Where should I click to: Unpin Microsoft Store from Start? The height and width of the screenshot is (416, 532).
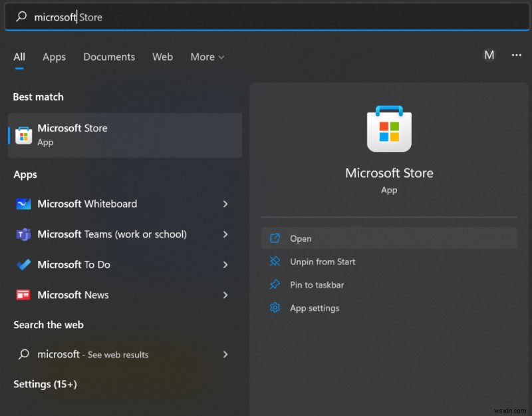tap(323, 262)
